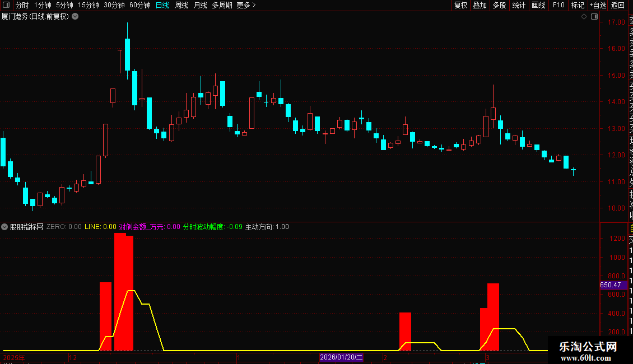The width and height of the screenshot is (633, 364).
Task: Select the 60分钟 period tab
Action: coord(140,5)
